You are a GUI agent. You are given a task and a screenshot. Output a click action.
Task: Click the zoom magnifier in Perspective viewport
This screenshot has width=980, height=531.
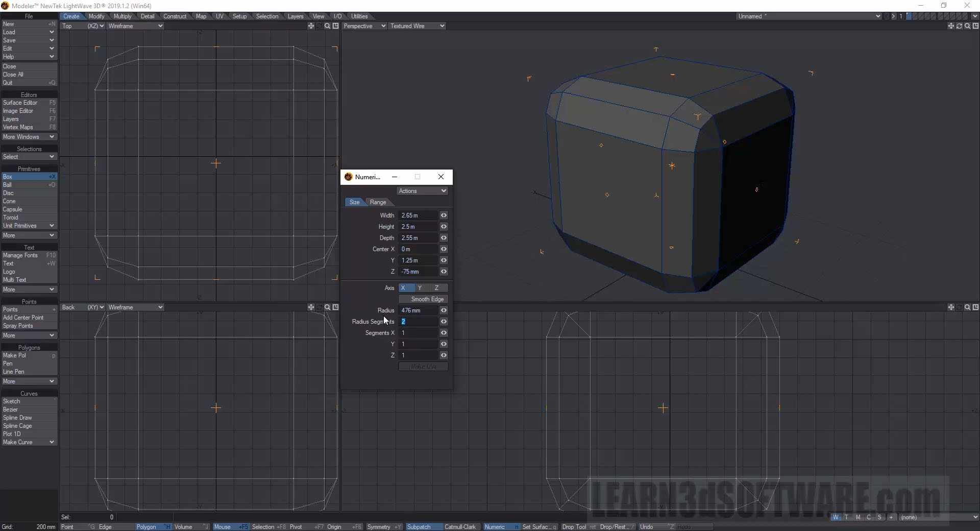pos(967,26)
